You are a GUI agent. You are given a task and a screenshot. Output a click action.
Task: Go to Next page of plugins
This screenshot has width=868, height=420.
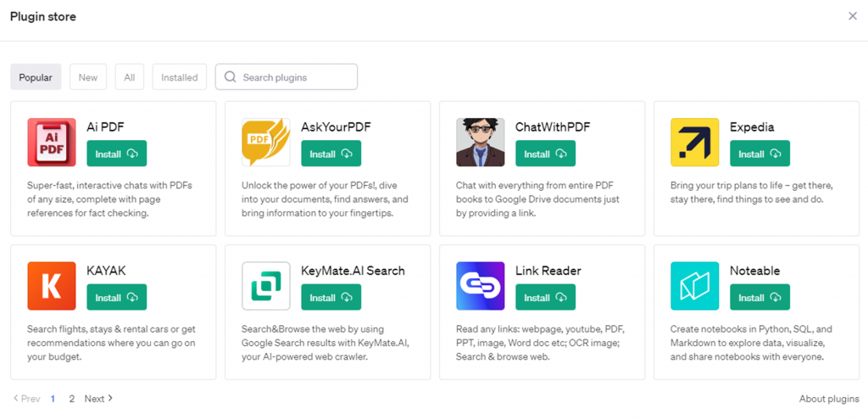[98, 399]
